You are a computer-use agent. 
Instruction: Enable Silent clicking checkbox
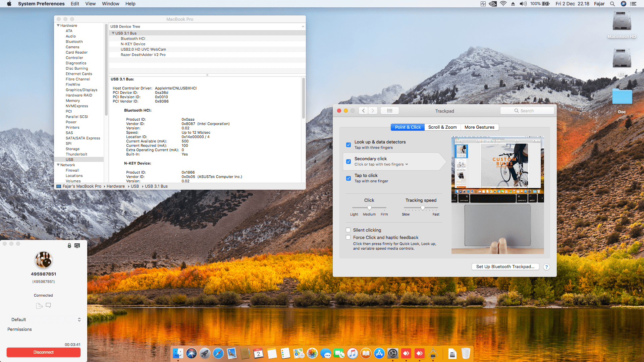tap(348, 230)
